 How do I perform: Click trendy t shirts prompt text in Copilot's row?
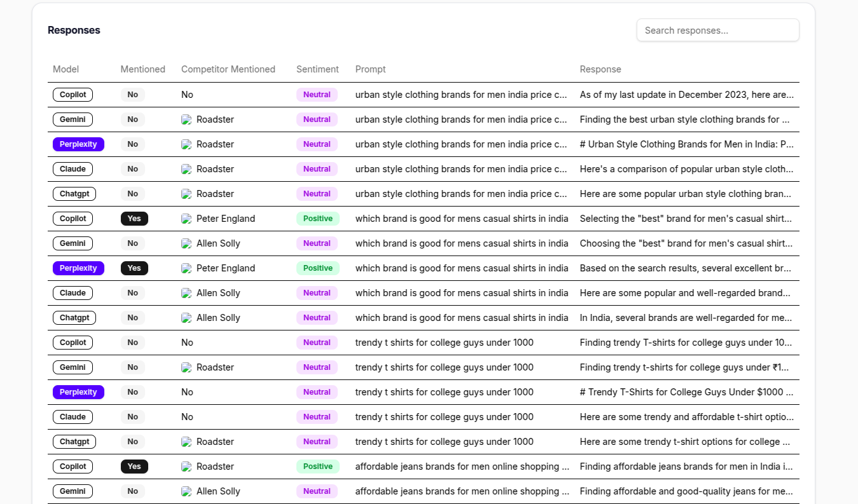coord(445,343)
